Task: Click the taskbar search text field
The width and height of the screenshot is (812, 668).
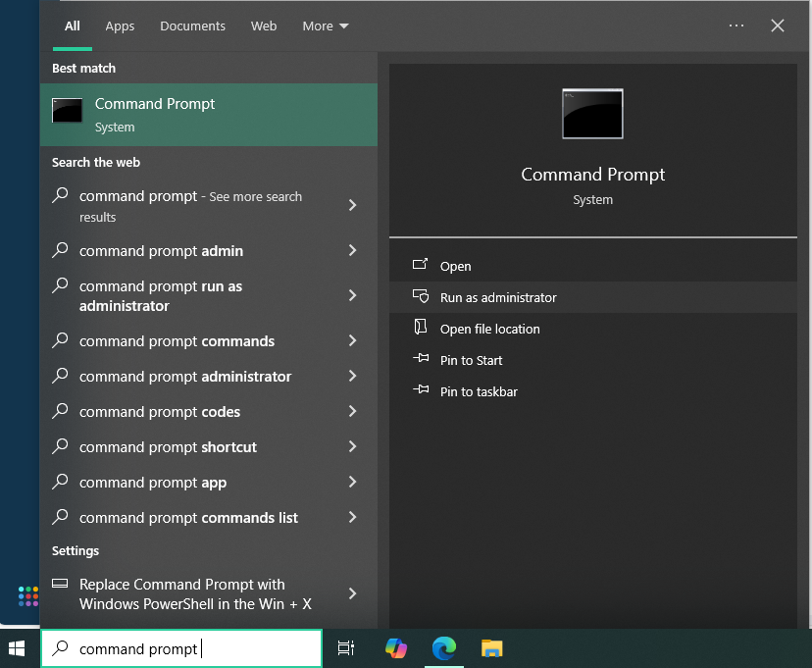Action: (181, 648)
